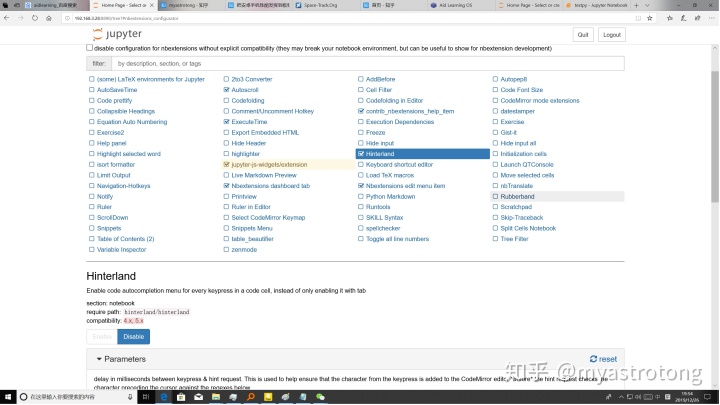Open WeChat from the taskbar
Screen dimensions: 720x405
[320, 397]
